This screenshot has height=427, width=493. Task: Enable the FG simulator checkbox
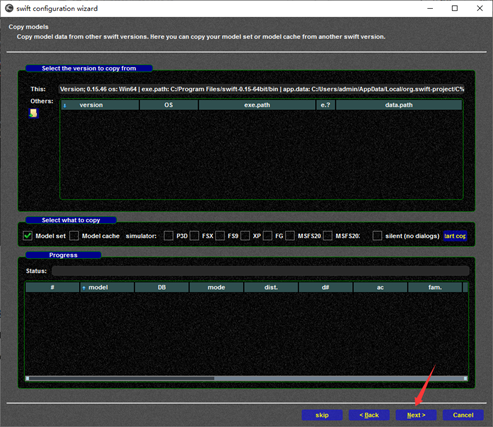point(267,236)
